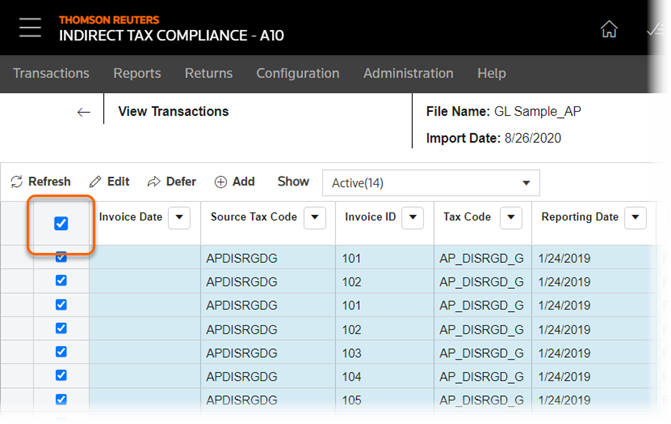671x424 pixels.
Task: Click the Tax Code column header text
Action: pyautogui.click(x=467, y=217)
